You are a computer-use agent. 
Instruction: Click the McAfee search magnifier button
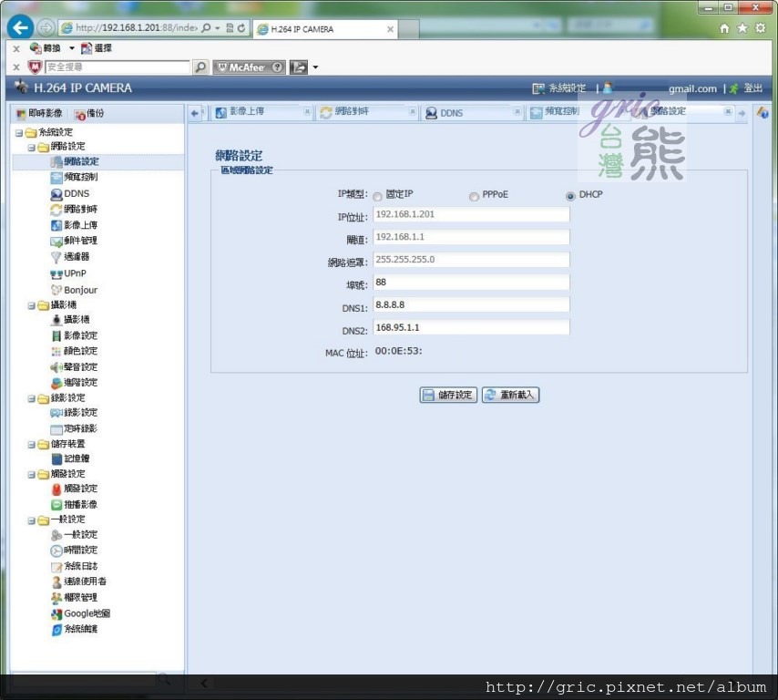(200, 67)
